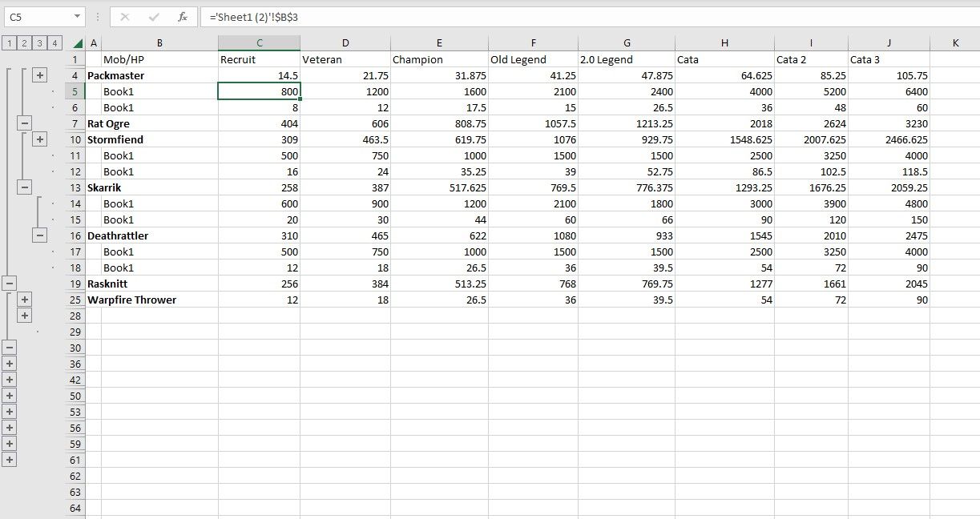The image size is (980, 519).
Task: Click the Cancel (X) formula entry icon
Action: tap(125, 16)
